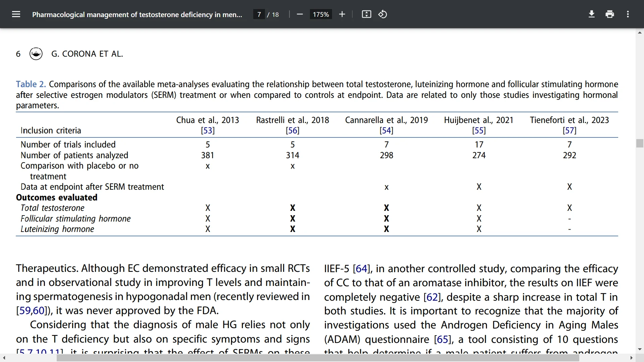
Task: Follow the Table 2 caption link
Action: point(31,84)
